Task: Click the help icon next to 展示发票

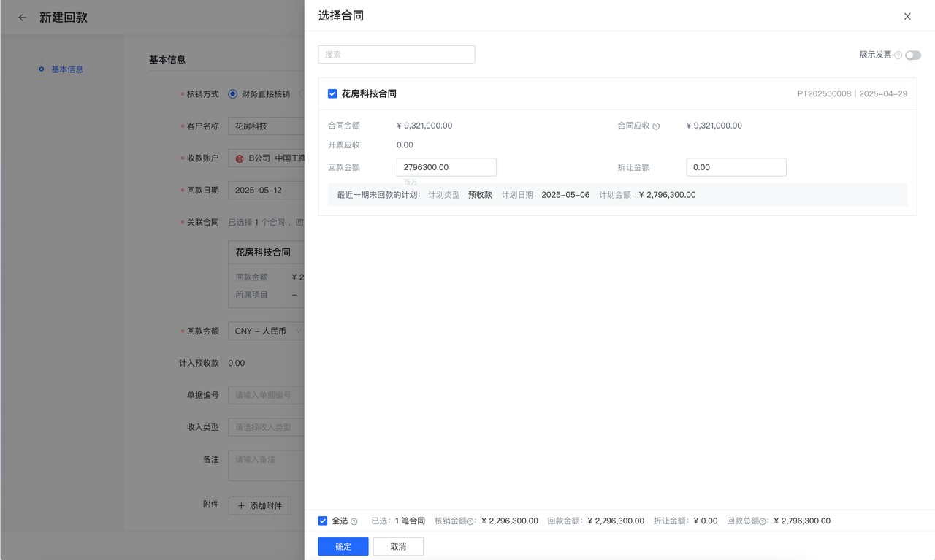Action: pos(898,55)
